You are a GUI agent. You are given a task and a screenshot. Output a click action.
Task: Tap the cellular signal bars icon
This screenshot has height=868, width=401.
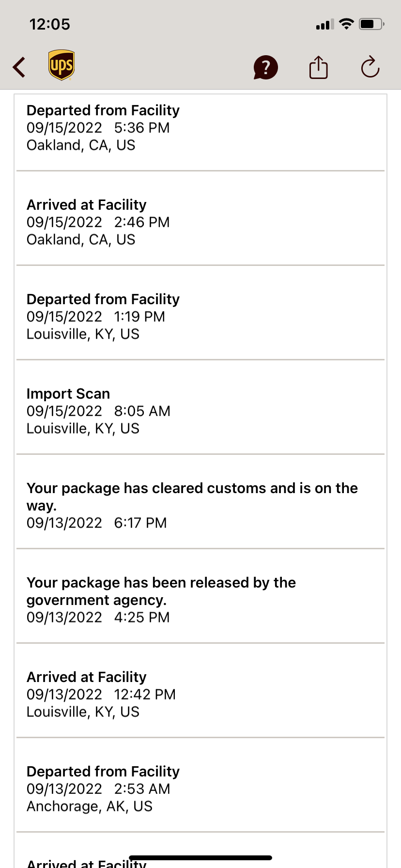(x=325, y=24)
